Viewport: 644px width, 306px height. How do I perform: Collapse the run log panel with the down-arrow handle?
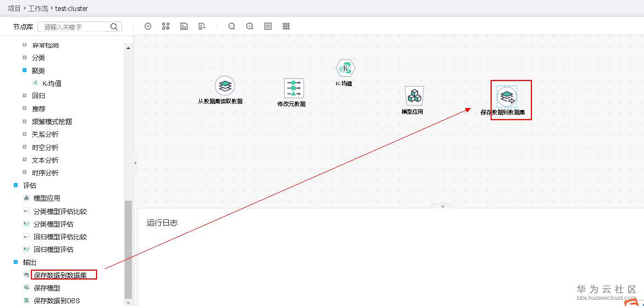(443, 206)
